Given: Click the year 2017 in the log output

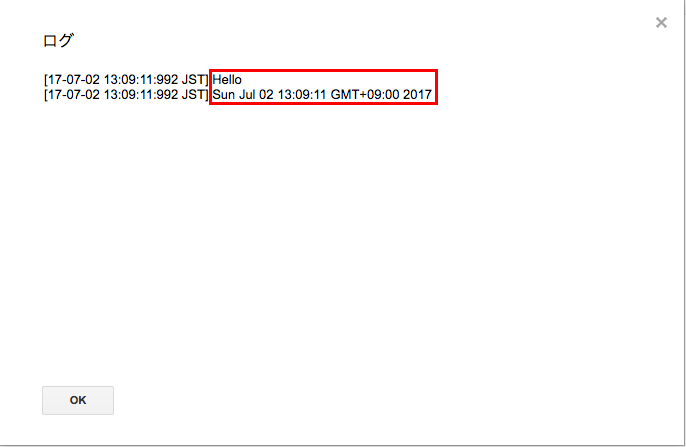Looking at the screenshot, I should click(417, 94).
